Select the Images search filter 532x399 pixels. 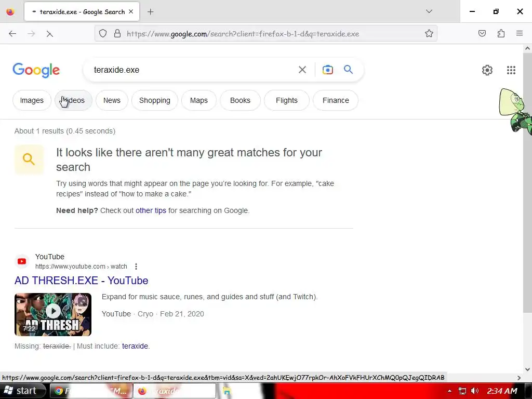[x=32, y=100]
